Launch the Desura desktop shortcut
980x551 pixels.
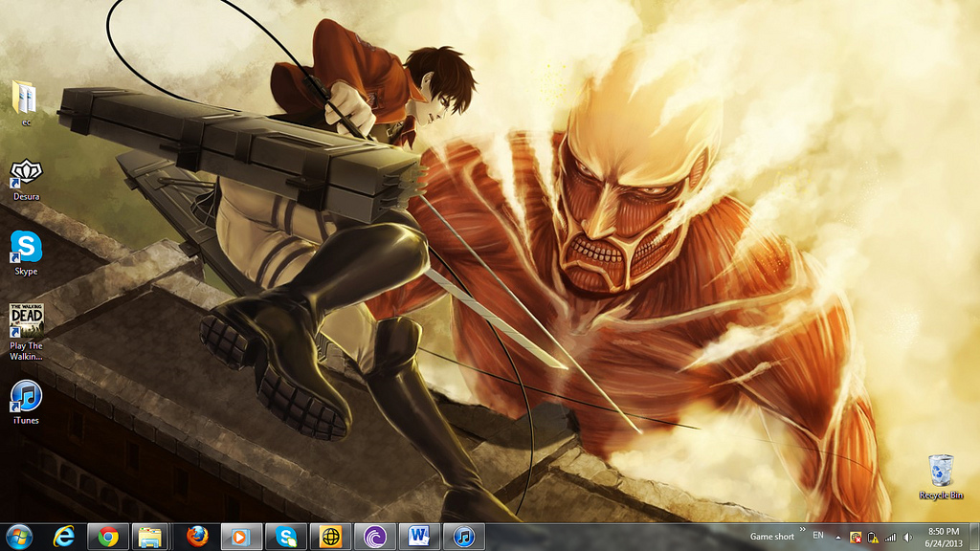tap(26, 179)
